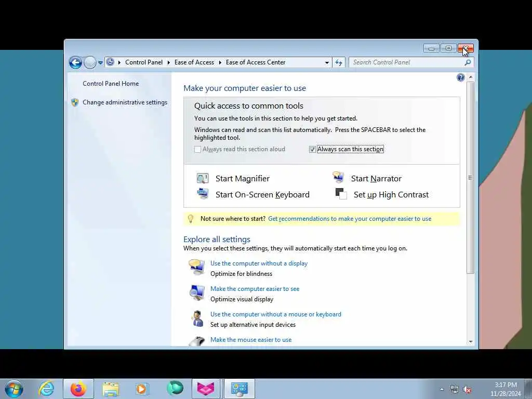Screen dimensions: 532x399
Task: Click the light bulb recommendations icon
Action: (190, 219)
